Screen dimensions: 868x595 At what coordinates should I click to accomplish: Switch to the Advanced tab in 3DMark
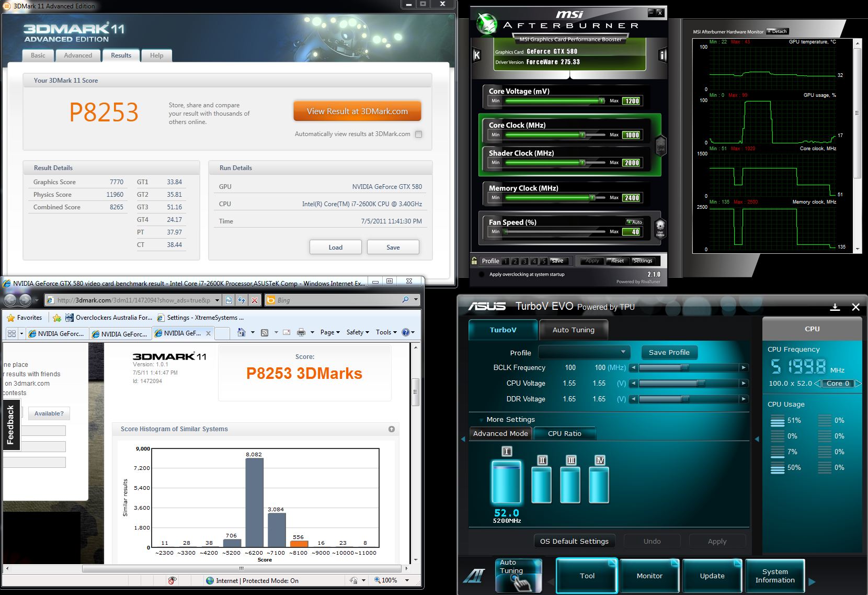pyautogui.click(x=78, y=55)
